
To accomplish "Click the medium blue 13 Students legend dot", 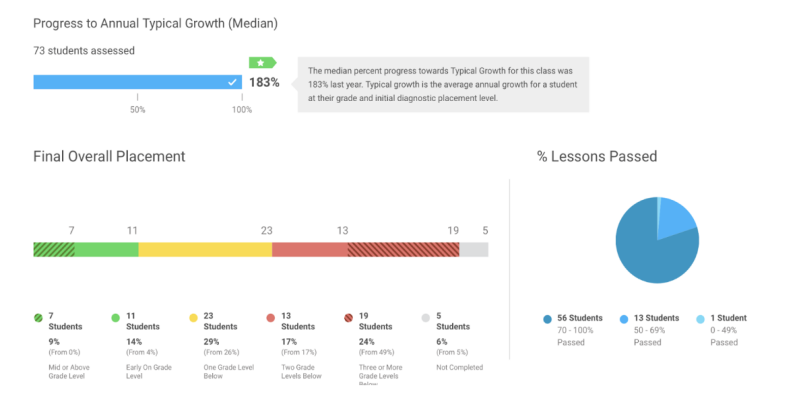I will point(624,319).
